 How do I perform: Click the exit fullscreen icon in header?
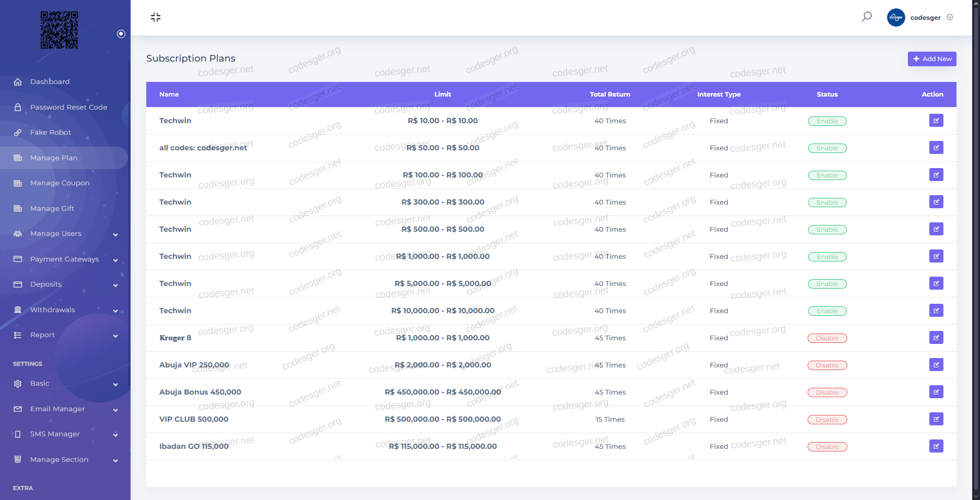(156, 17)
